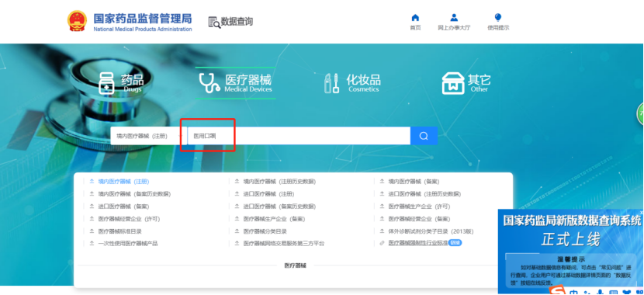Open 医疗器械强制性行业标准 external link
644x295 pixels.
pos(418,243)
